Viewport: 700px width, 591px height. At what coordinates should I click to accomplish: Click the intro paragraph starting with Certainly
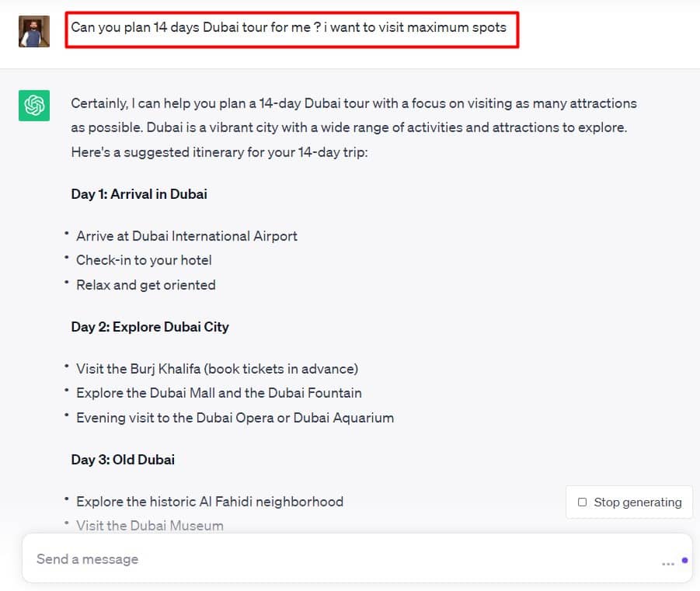(354, 127)
